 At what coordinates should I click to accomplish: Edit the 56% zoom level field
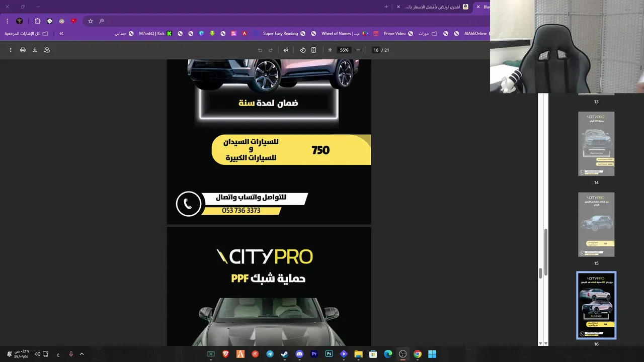tap(344, 50)
